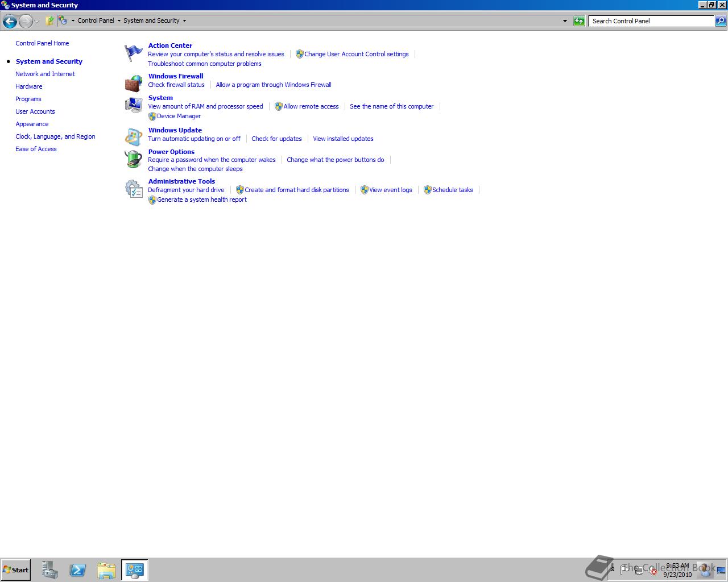Screen dimensions: 728x582
Task: Open the Programs category
Action: point(28,99)
